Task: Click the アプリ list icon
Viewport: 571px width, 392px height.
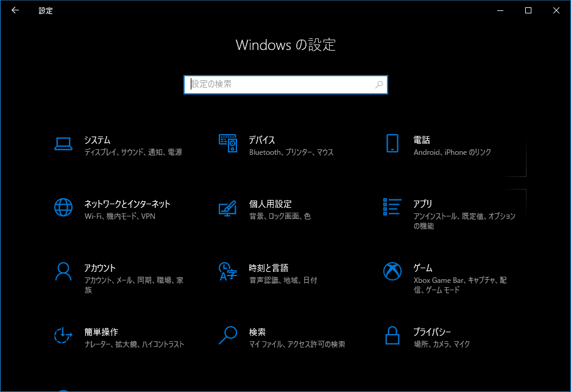Action: point(392,207)
